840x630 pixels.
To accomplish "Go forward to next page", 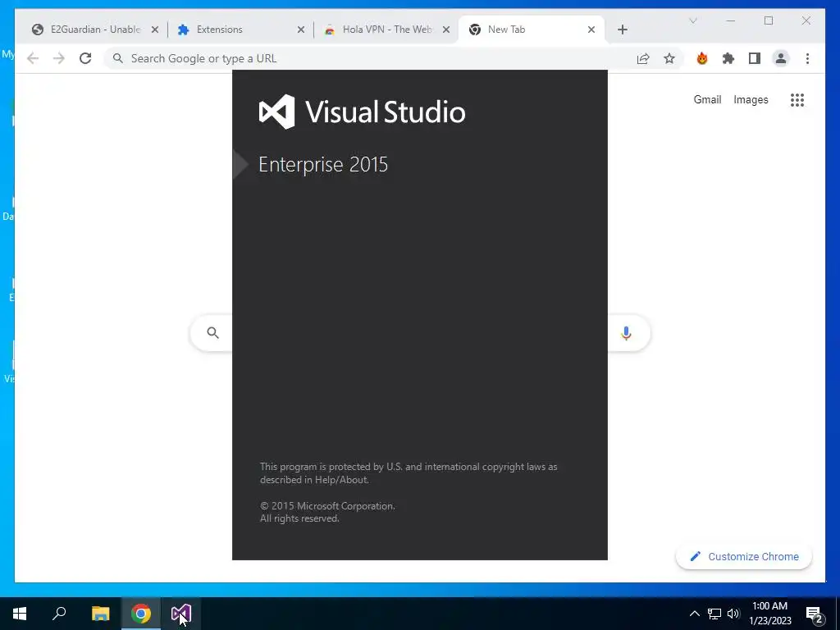I will pos(59,58).
